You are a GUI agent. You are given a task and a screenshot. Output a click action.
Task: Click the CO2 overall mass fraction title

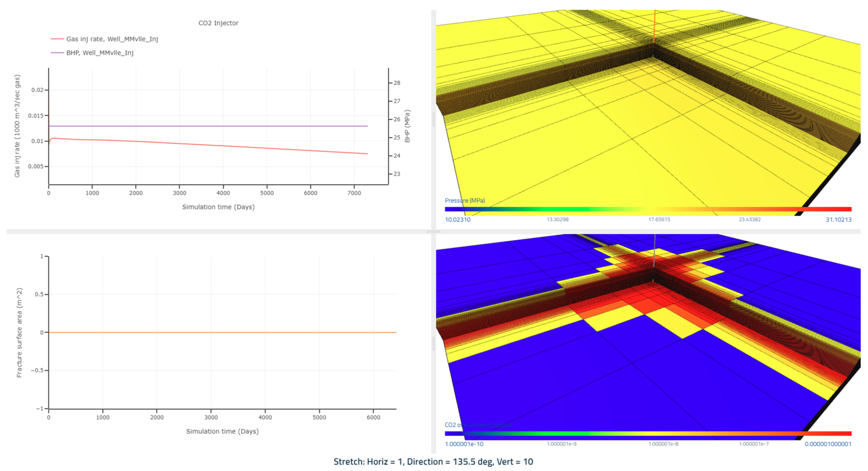(478, 425)
